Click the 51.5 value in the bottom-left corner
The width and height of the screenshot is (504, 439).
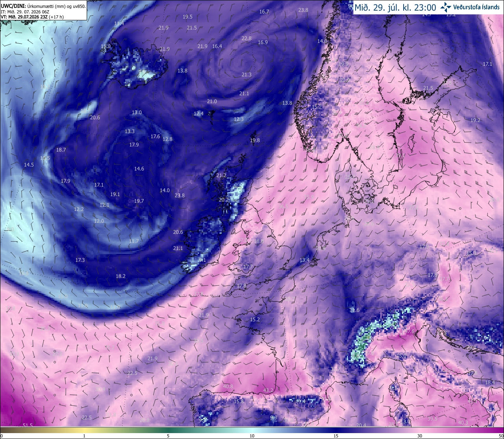pyautogui.click(x=28, y=425)
